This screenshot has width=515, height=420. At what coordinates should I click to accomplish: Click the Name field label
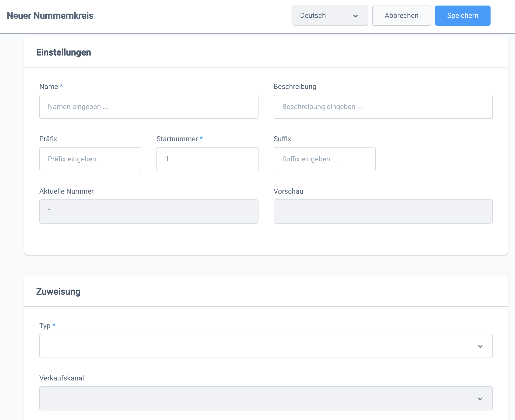click(x=49, y=87)
